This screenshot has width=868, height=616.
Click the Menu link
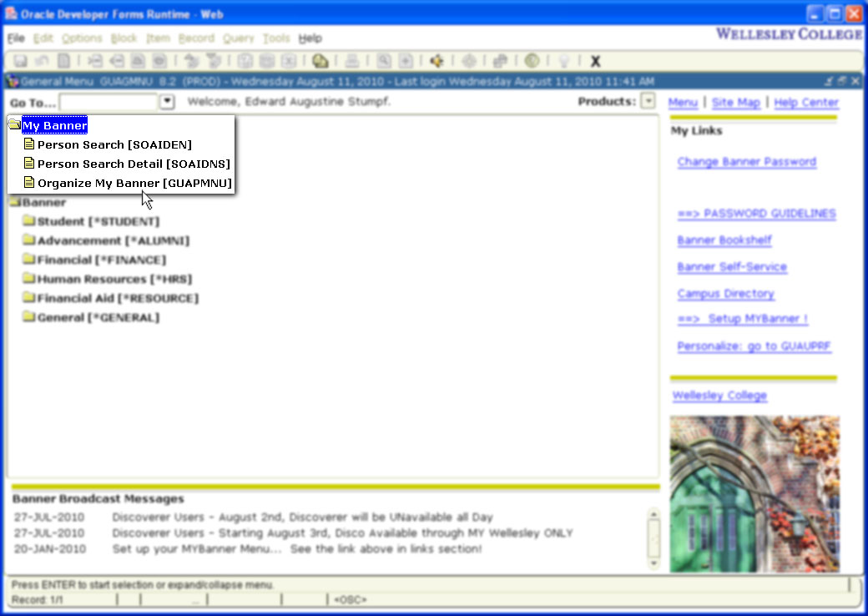tap(683, 103)
